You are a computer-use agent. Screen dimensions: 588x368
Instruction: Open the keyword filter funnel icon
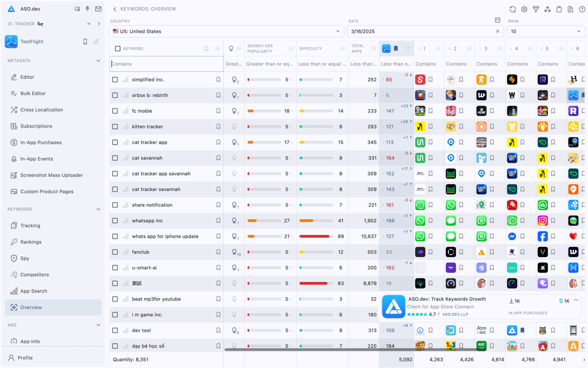pos(536,9)
